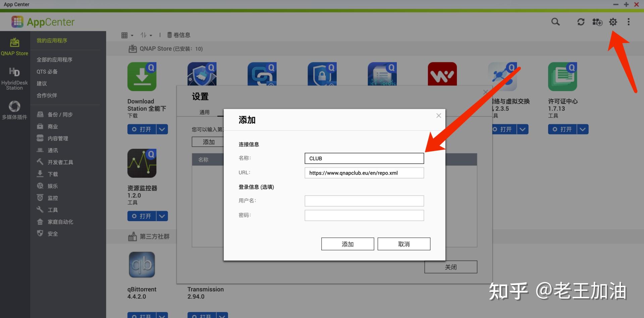Open 商业 category

click(x=47, y=127)
